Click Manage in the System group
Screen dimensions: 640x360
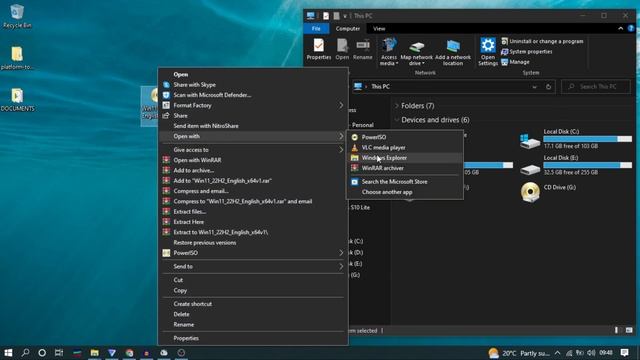point(515,62)
